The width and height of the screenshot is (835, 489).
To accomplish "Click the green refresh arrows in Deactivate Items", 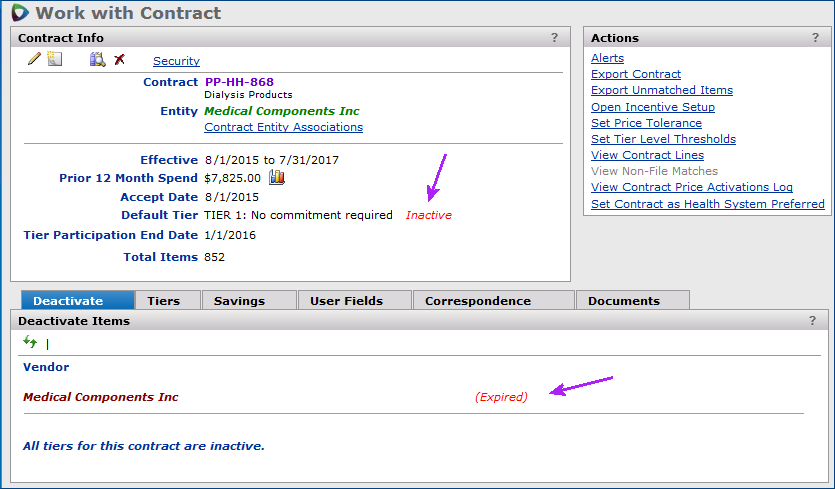I will 30,343.
